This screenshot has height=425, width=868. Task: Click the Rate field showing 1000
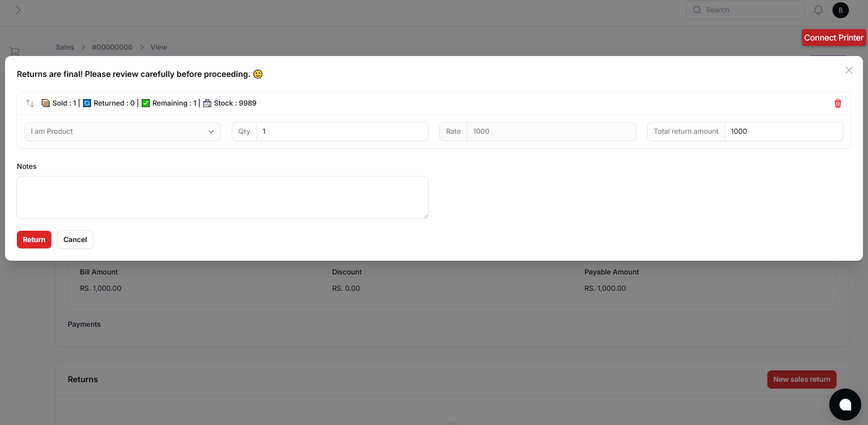551,132
